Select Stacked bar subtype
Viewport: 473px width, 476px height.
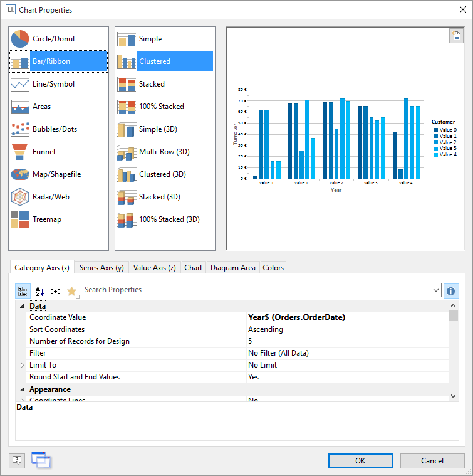[x=152, y=84]
